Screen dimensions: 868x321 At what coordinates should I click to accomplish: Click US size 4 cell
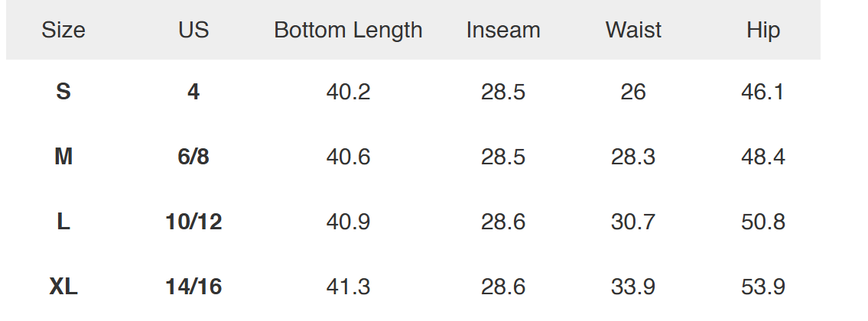coord(193,92)
